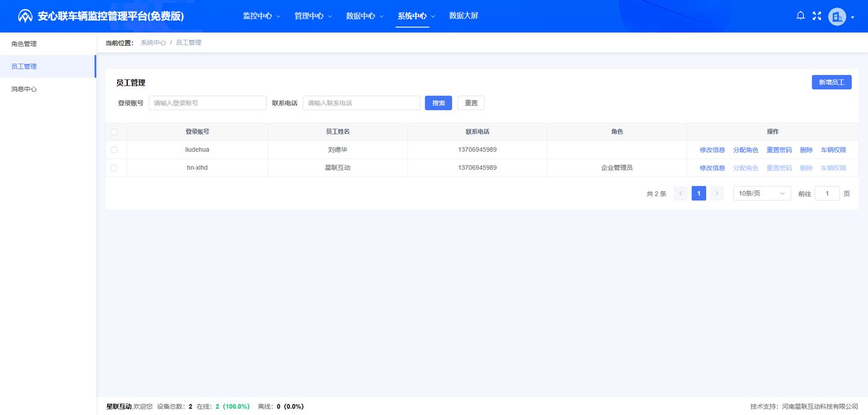Click 车辆权限 for liudehua
Viewport: 868px width, 415px height.
[833, 150]
